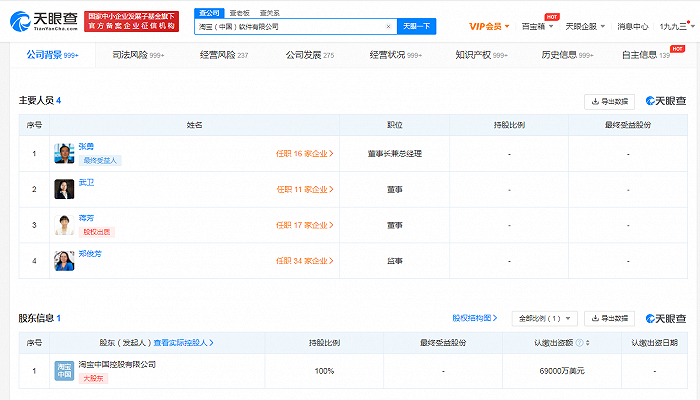700x400 pixels.
Task: Switch to the 司法风险 tab
Action: pos(130,56)
